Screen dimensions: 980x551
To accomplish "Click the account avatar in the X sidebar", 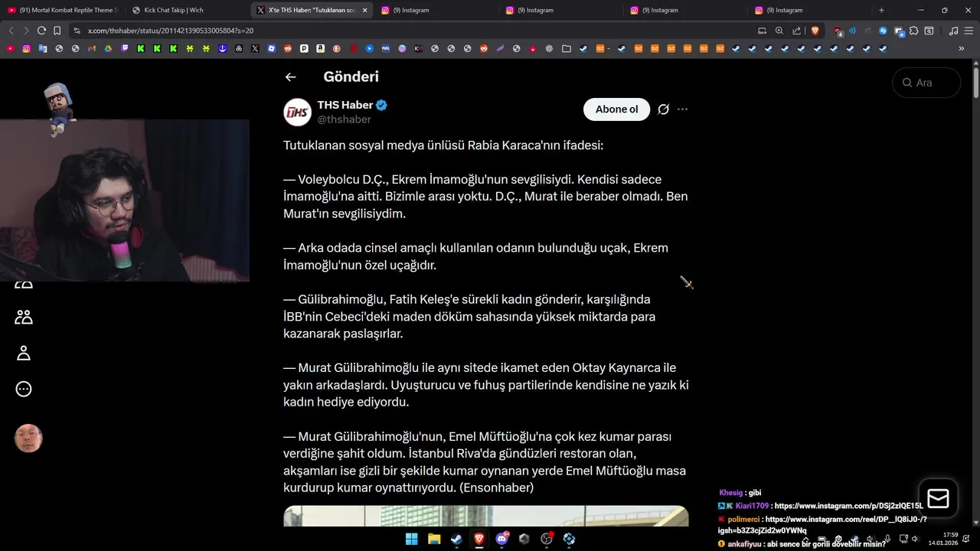I will 28,439.
